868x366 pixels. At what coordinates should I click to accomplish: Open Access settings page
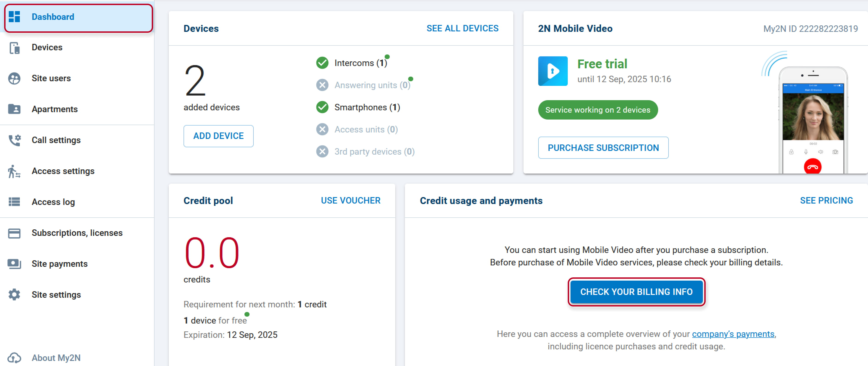(x=77, y=171)
